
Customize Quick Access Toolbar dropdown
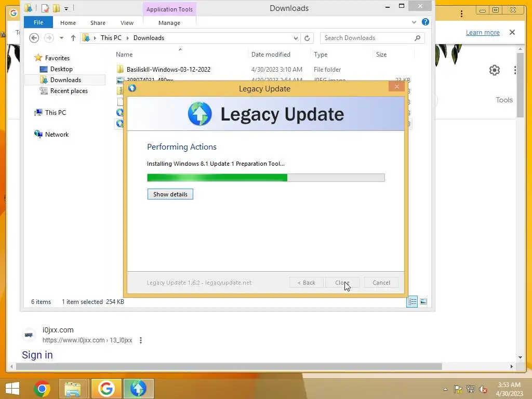point(66,8)
